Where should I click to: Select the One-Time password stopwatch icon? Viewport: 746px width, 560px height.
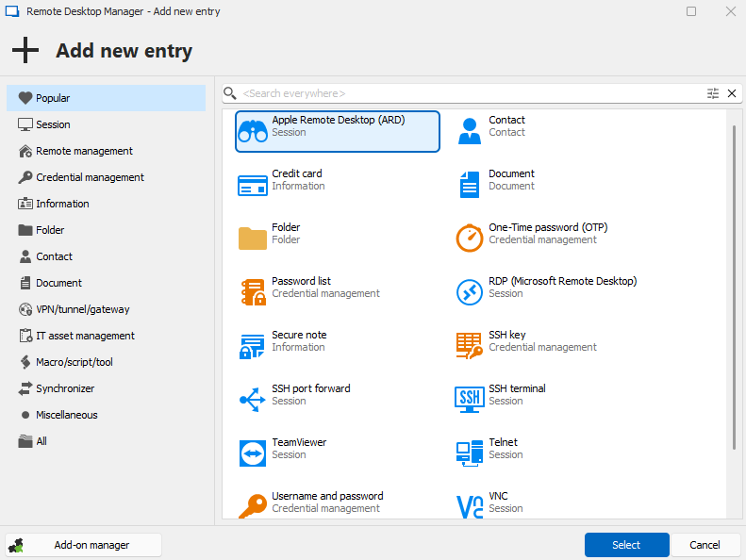click(470, 238)
